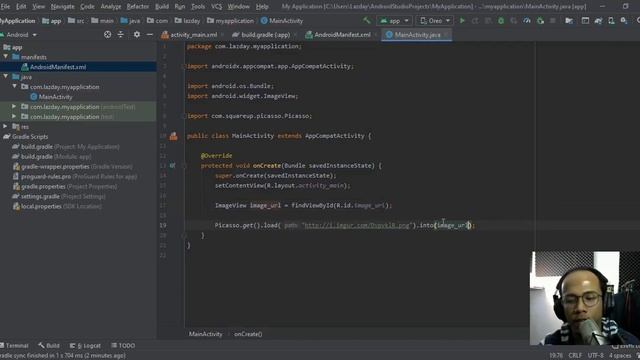This screenshot has width=640, height=360.
Task: Open the VCS menu
Action: (x=216, y=7)
